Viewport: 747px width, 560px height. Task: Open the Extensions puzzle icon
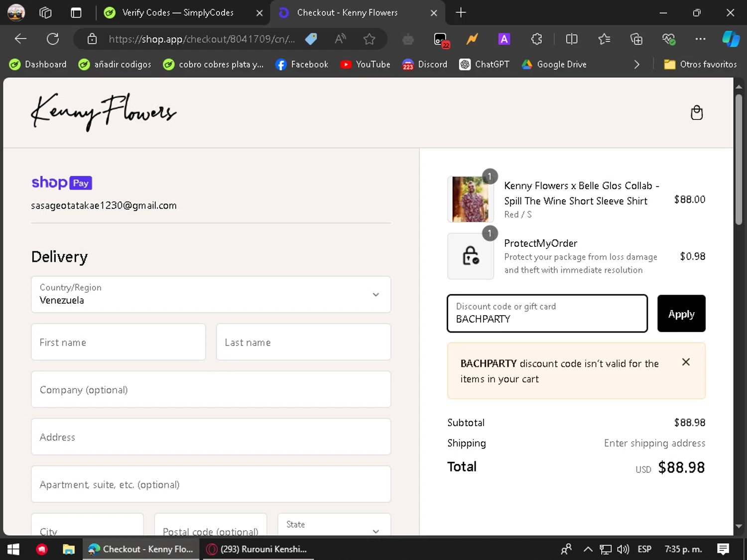tap(536, 39)
